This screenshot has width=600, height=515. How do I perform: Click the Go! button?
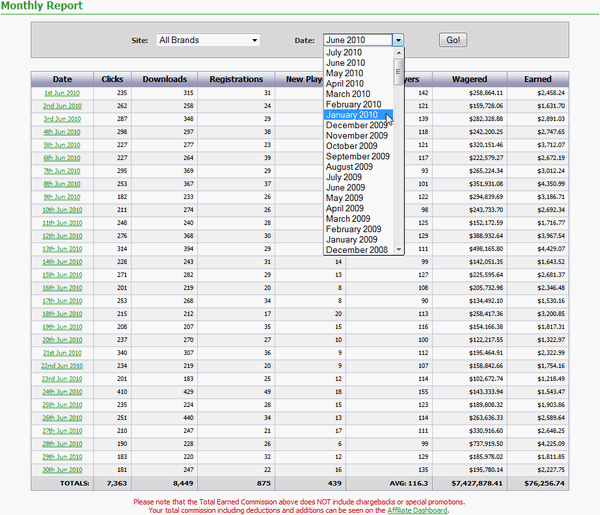click(x=453, y=40)
